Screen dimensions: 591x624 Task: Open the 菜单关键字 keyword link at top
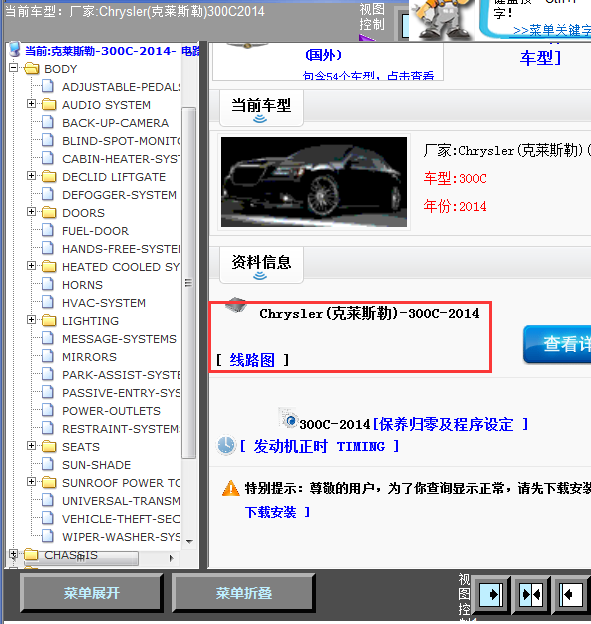552,30
